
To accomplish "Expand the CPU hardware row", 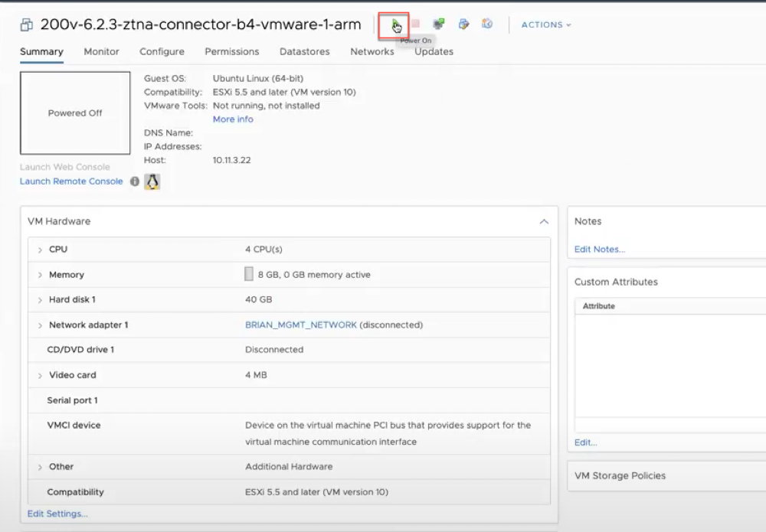I will tap(40, 250).
